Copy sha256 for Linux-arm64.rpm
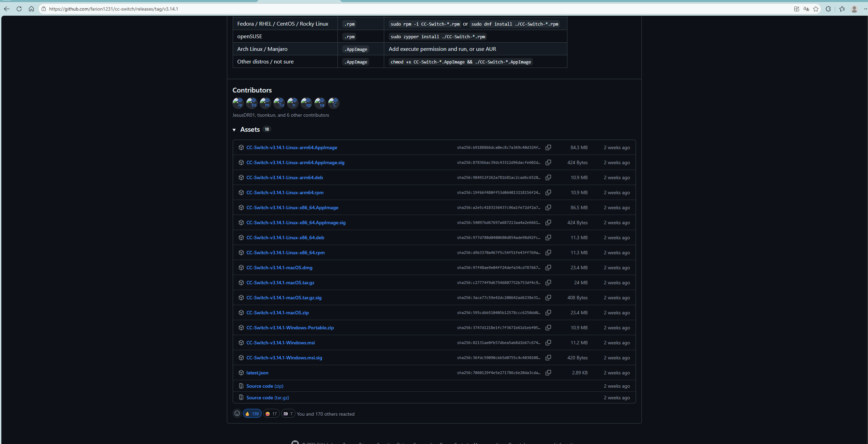The height and width of the screenshot is (444, 868). pos(548,192)
